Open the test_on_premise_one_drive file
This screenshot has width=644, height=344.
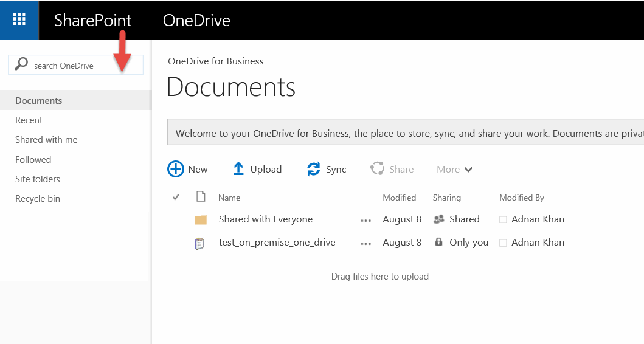[277, 242]
